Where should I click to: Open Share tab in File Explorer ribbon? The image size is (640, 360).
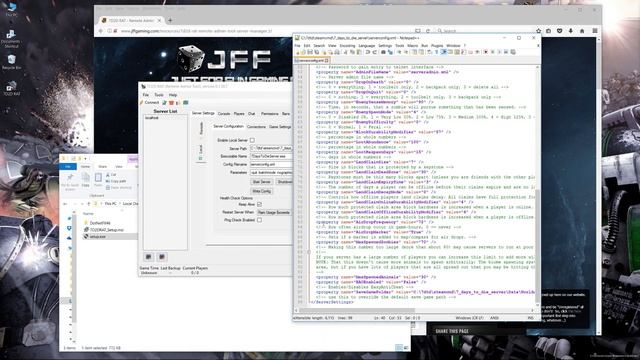point(102,167)
